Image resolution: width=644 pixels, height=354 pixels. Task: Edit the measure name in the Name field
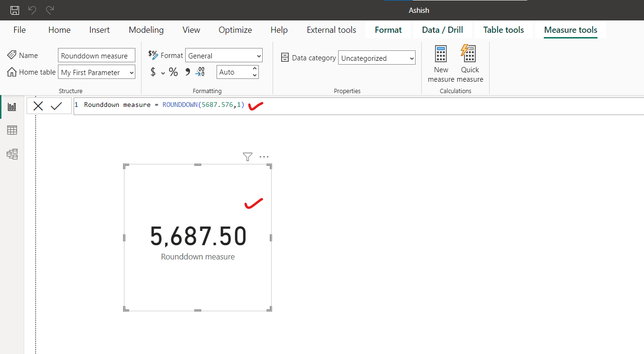pos(96,55)
